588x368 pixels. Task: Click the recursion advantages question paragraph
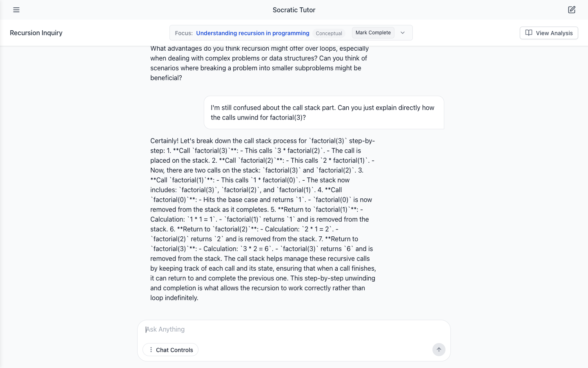(260, 63)
